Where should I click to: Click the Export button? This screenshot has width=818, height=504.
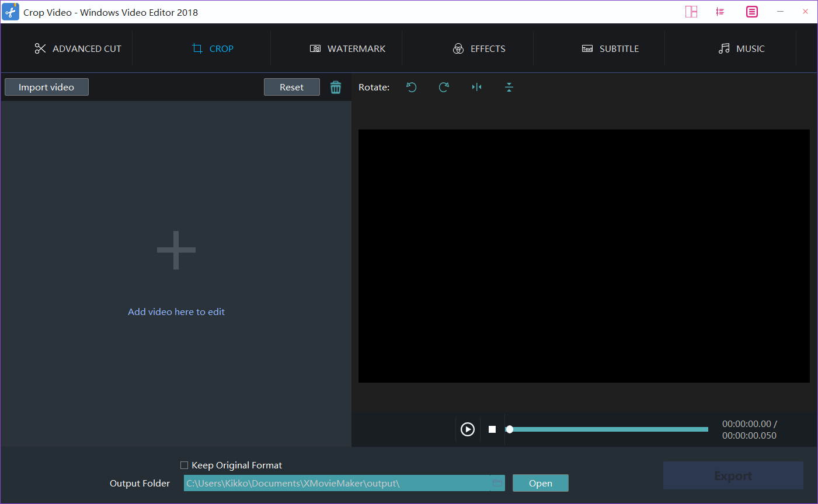733,475
